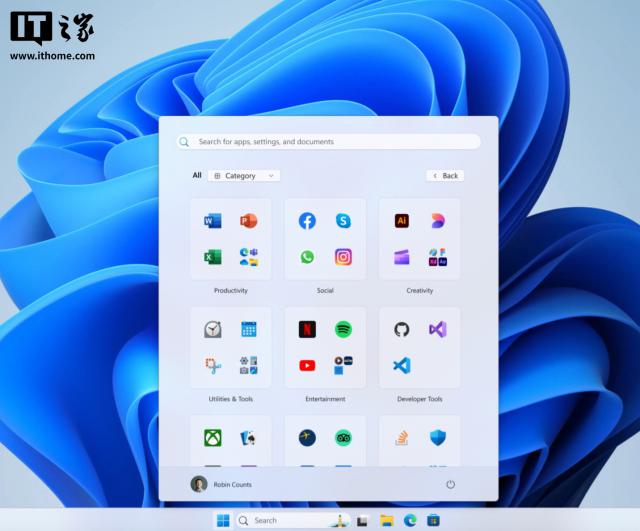
Task: Open Spotify app
Action: 343,329
